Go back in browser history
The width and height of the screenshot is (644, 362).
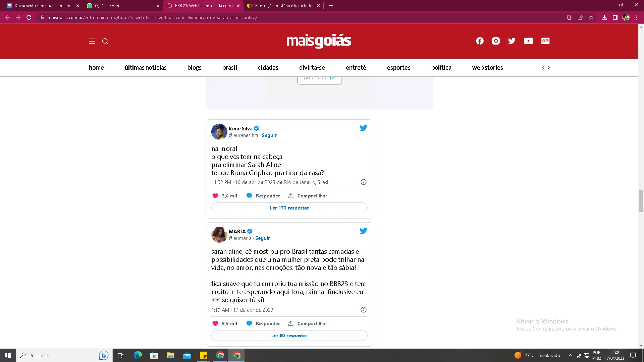[x=7, y=17]
